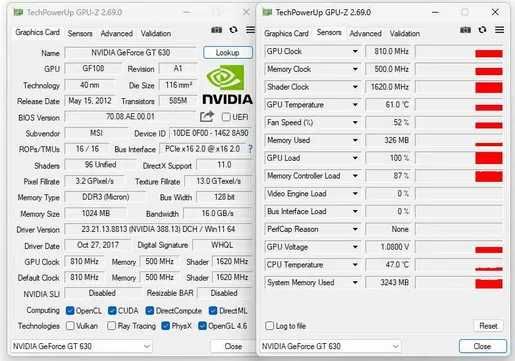The image size is (515, 361).
Task: Open the Fan Speed (%) sensor dropdown
Action: point(355,122)
